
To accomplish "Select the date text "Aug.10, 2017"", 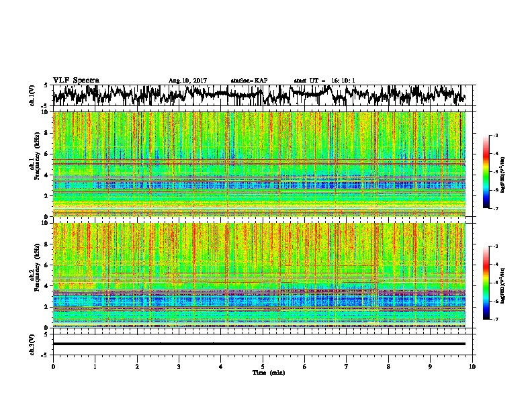I will point(187,81).
